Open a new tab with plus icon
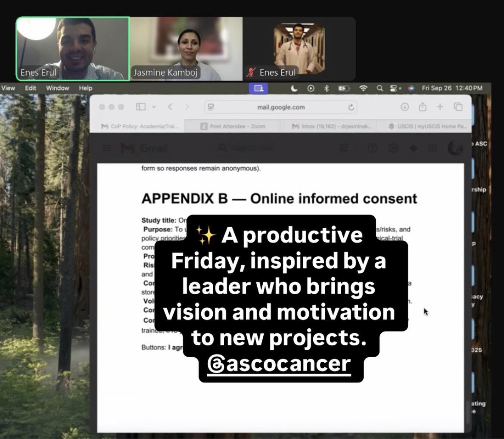 click(x=440, y=107)
